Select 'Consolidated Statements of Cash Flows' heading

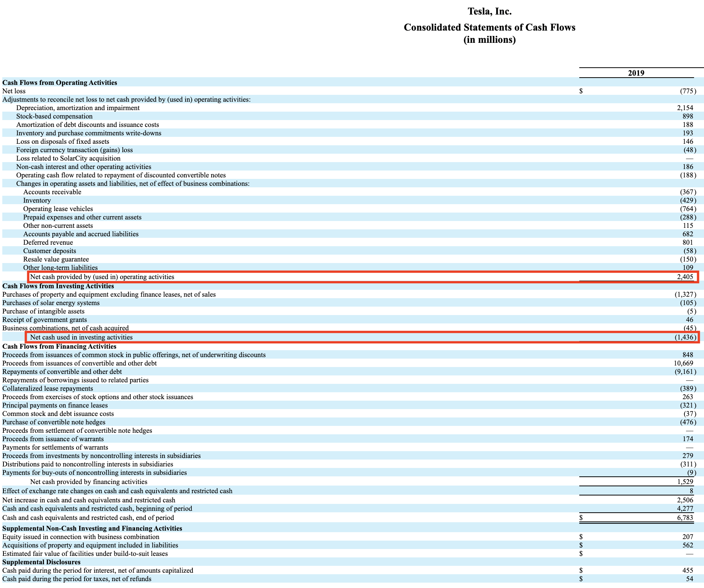489,28
